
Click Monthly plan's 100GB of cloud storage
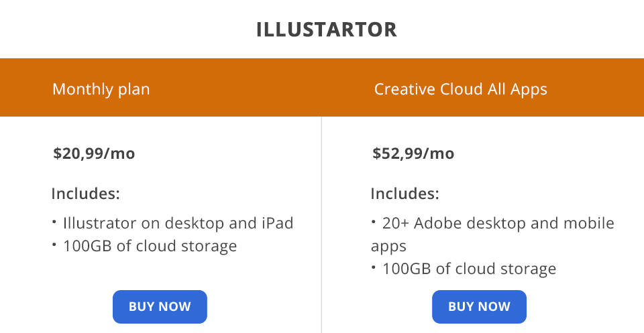[150, 246]
